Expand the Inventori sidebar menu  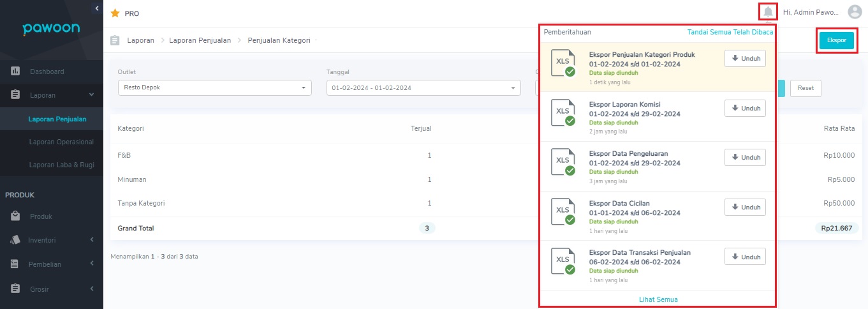point(91,240)
